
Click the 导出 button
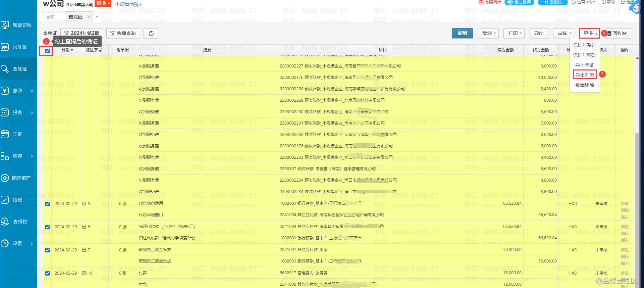[539, 33]
